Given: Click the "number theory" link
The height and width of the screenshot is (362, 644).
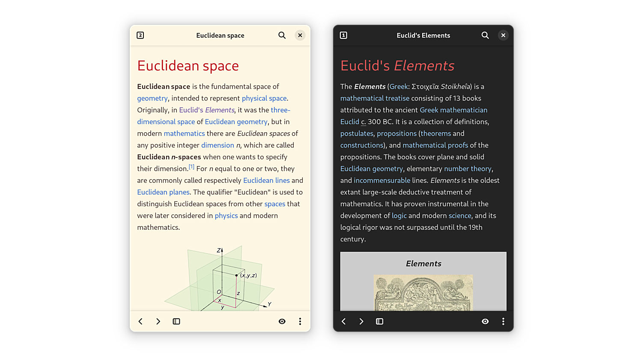Looking at the screenshot, I should [x=468, y=169].
